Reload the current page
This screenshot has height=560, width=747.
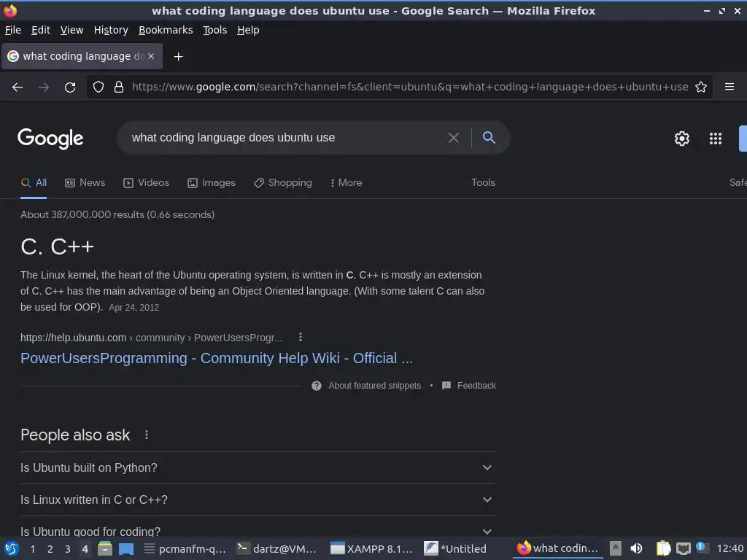pyautogui.click(x=70, y=87)
